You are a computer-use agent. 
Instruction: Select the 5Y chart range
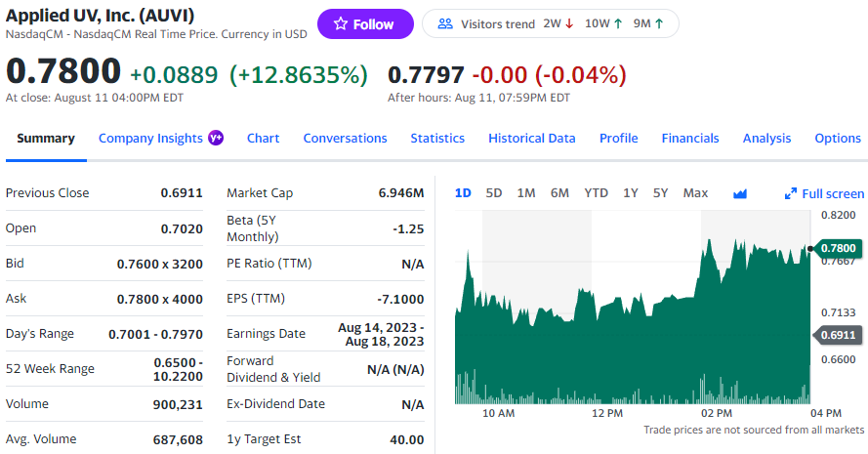660,193
